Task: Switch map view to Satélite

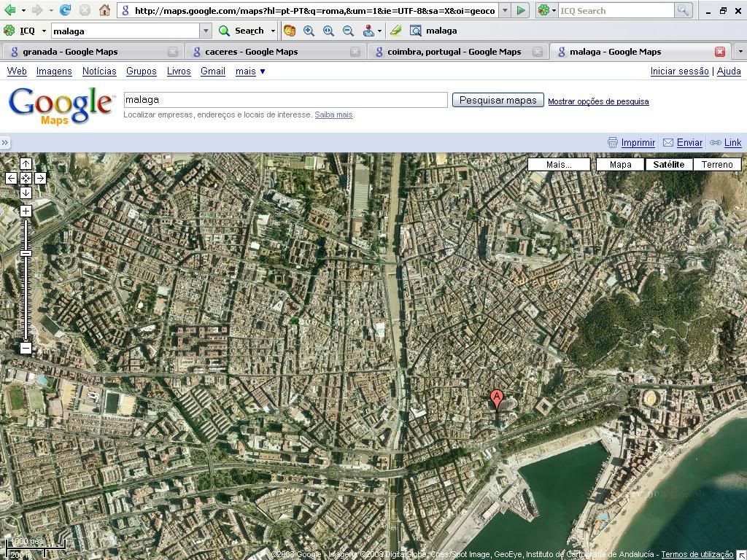Action: [x=668, y=164]
